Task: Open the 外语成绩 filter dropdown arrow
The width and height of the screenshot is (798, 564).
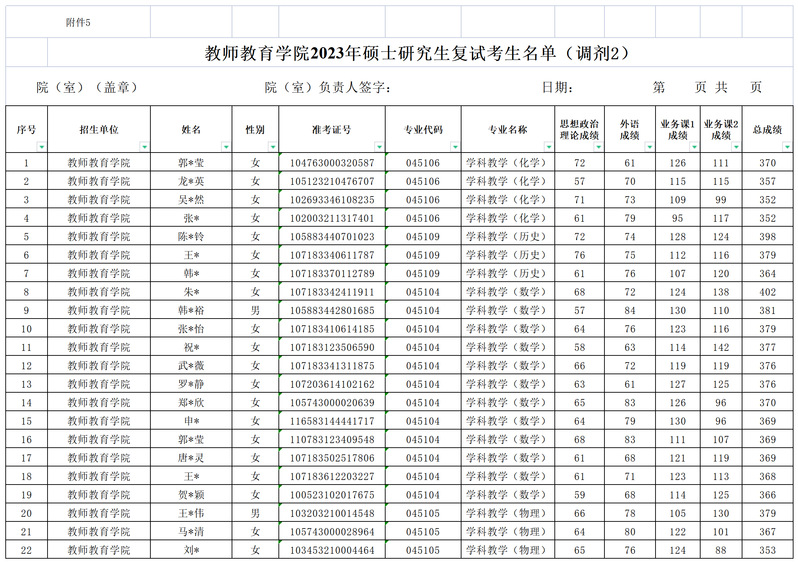Action: click(647, 146)
